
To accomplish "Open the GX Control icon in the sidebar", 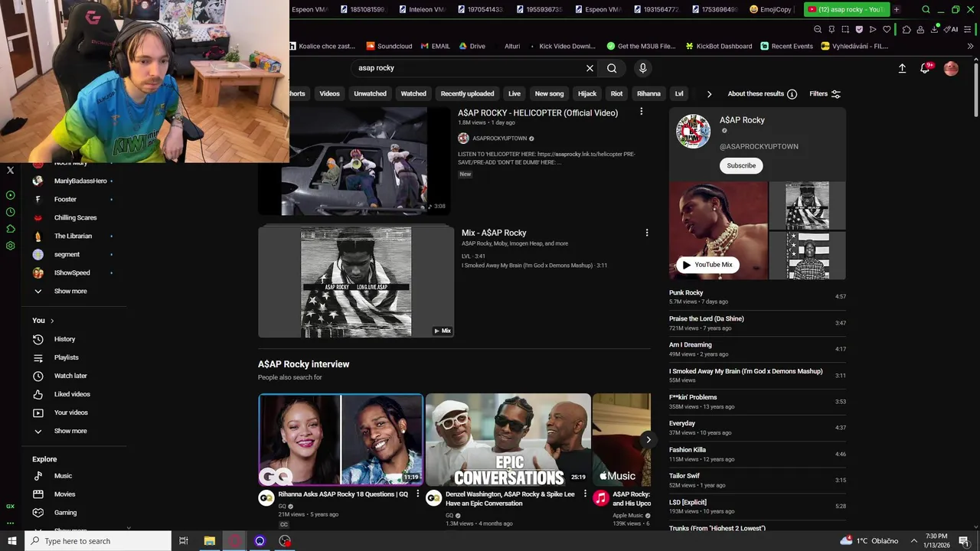I will (x=10, y=506).
